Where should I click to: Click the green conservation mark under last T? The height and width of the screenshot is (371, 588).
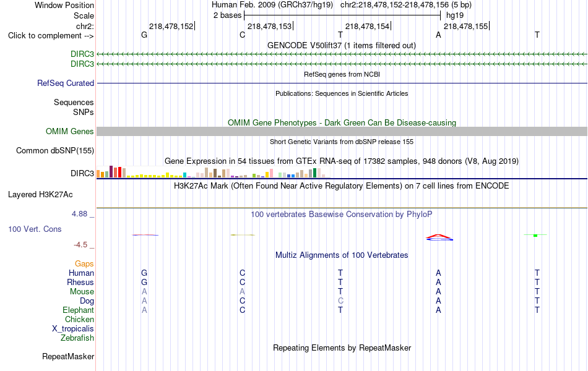[535, 236]
